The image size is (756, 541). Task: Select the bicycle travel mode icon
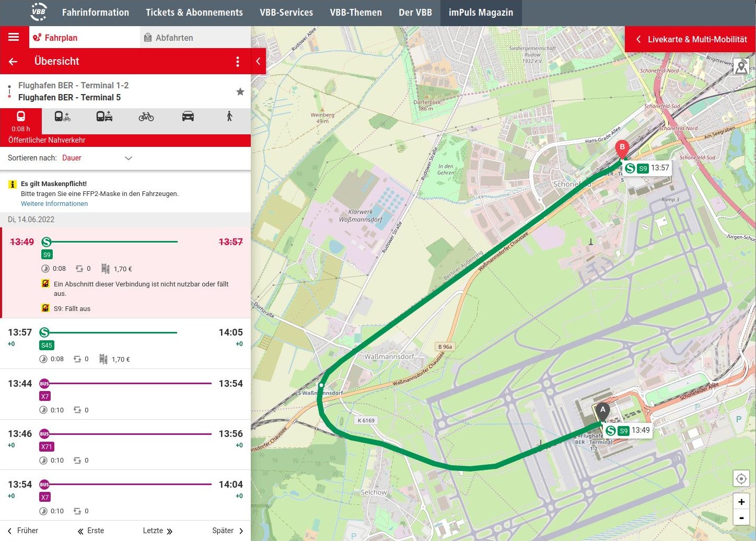click(146, 117)
